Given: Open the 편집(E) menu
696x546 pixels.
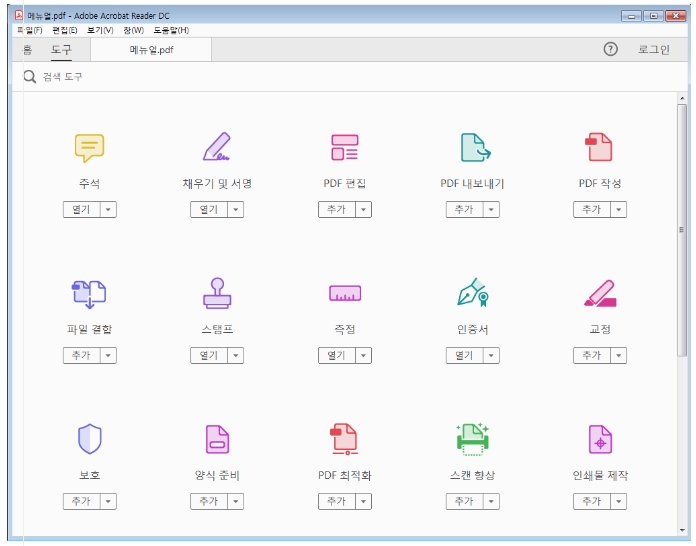Looking at the screenshot, I should 65,30.
